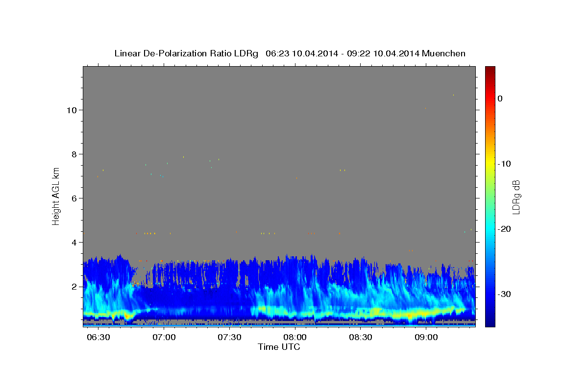The height and width of the screenshot is (392, 588).
Task: Click the height tick label 8
Action: pyautogui.click(x=75, y=154)
